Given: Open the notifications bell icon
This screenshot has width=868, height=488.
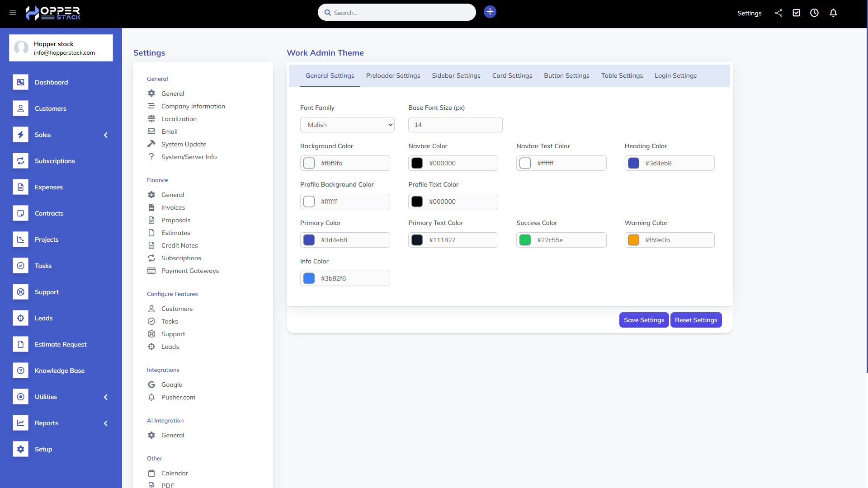Looking at the screenshot, I should 833,13.
